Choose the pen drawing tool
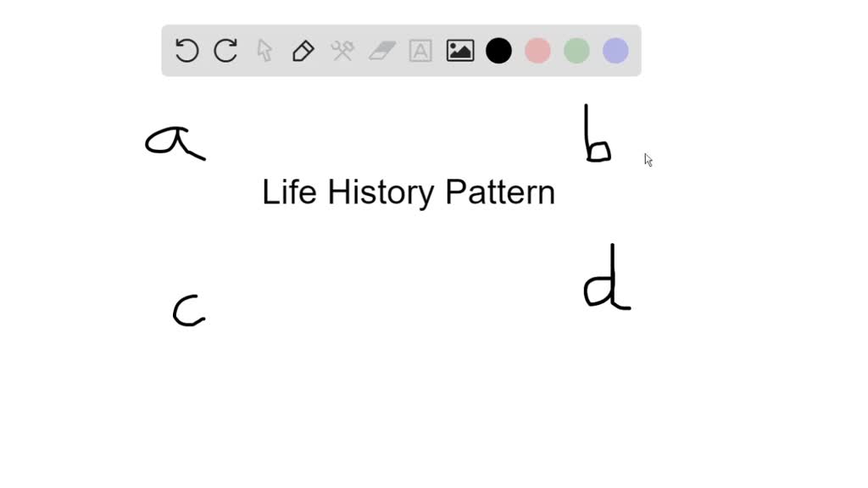Screen dimensions: 868x488 tap(303, 50)
